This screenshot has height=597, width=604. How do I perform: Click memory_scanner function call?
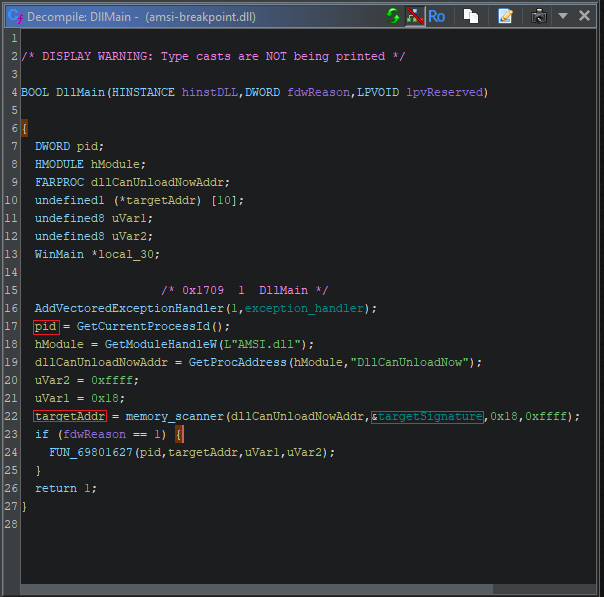pyautogui.click(x=174, y=416)
